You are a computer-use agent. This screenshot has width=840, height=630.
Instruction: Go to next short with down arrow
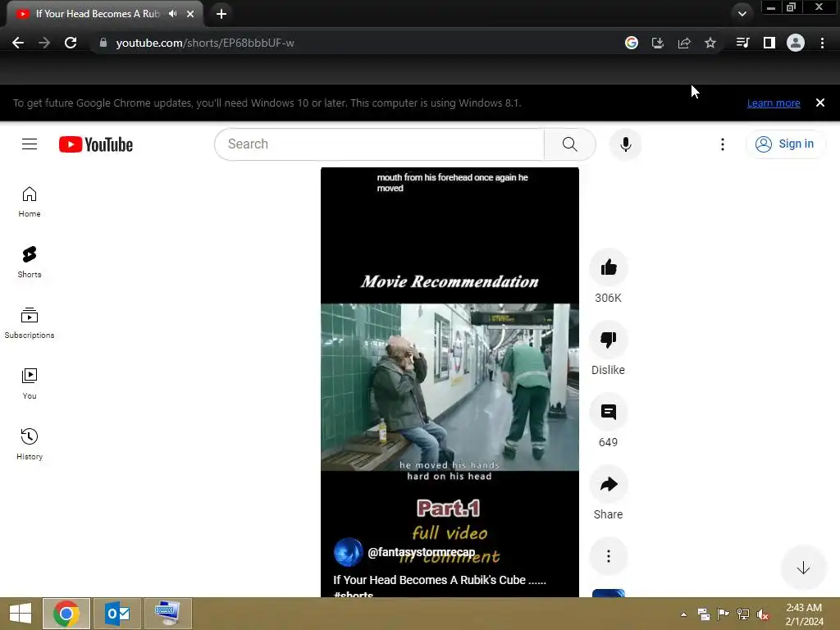coord(802,568)
